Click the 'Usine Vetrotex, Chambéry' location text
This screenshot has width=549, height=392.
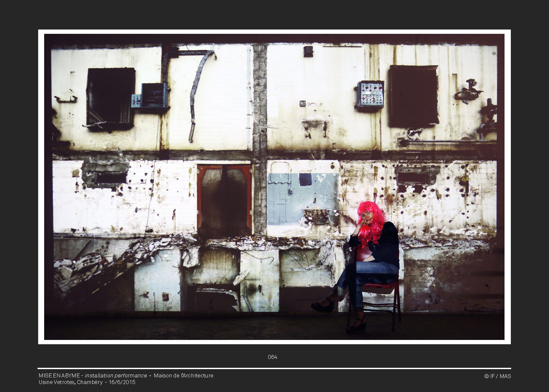coord(70,382)
